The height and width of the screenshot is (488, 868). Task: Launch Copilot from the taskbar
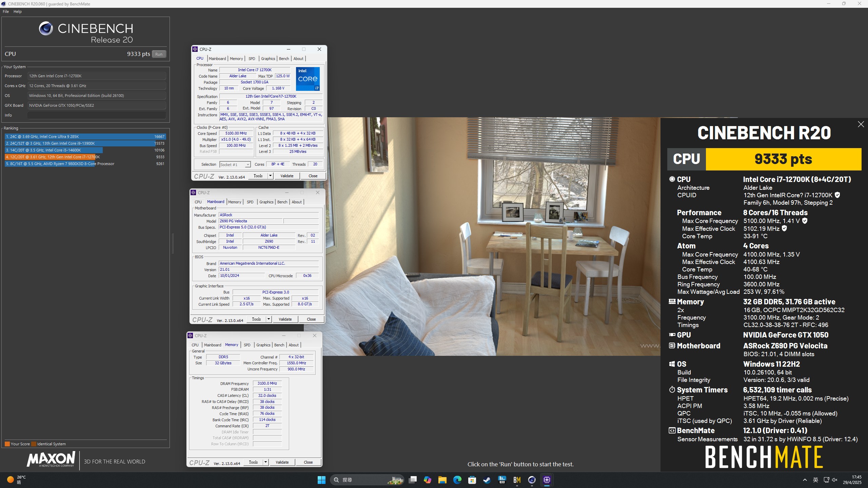click(x=428, y=480)
